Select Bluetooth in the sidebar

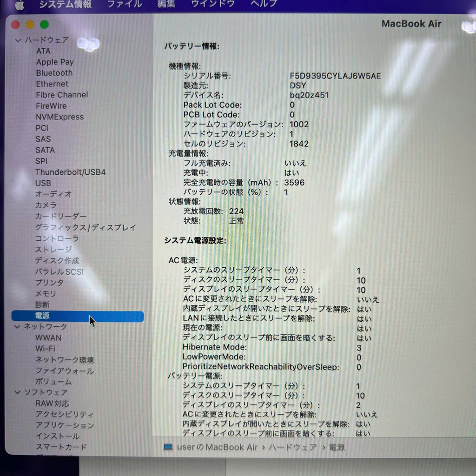pos(54,73)
